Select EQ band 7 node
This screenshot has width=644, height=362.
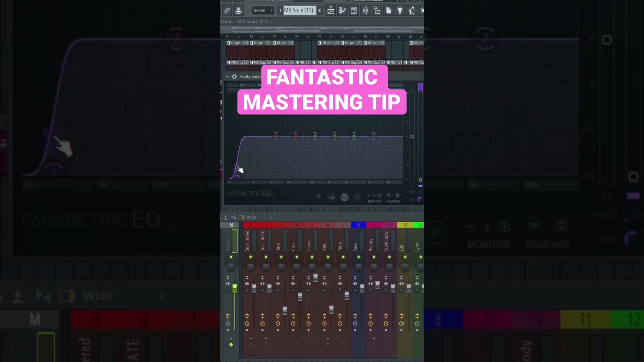point(373,136)
